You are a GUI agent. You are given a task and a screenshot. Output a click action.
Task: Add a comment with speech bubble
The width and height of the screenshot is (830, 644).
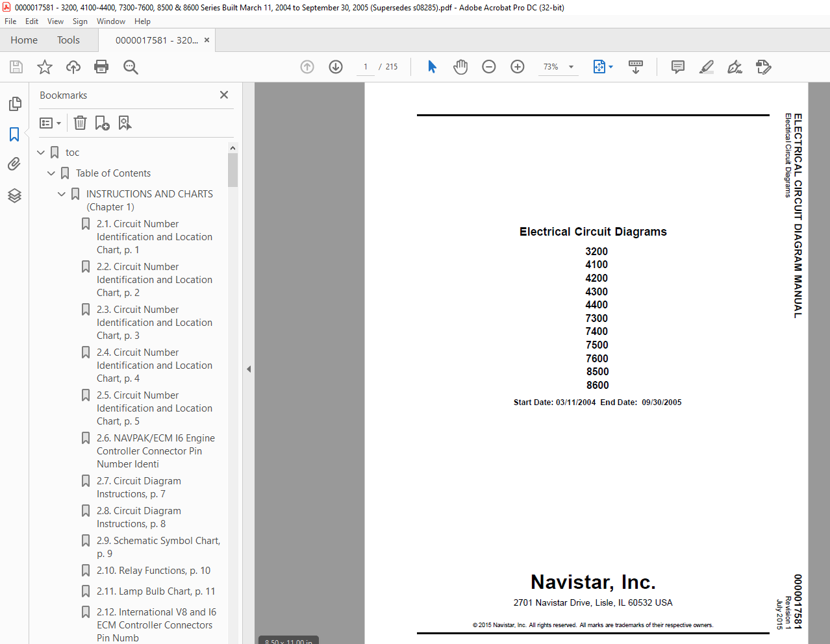point(677,67)
